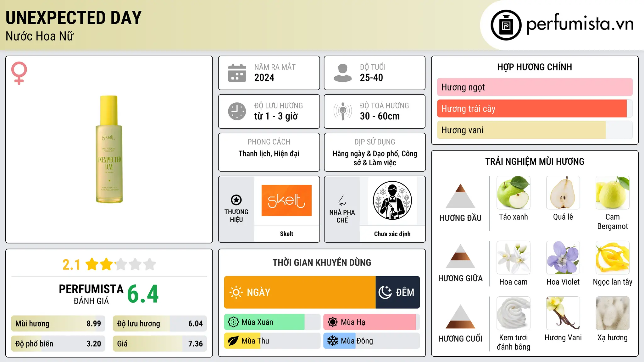The height and width of the screenshot is (362, 644).
Task: Click the Mùi hương 8.99 score bar
Action: pyautogui.click(x=58, y=324)
